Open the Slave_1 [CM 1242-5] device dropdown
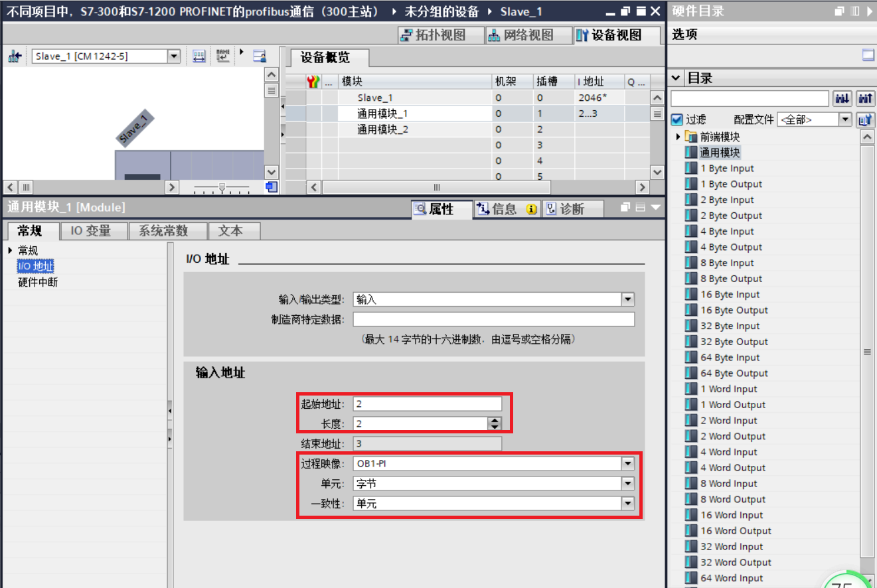The height and width of the screenshot is (588, 877). pyautogui.click(x=174, y=56)
